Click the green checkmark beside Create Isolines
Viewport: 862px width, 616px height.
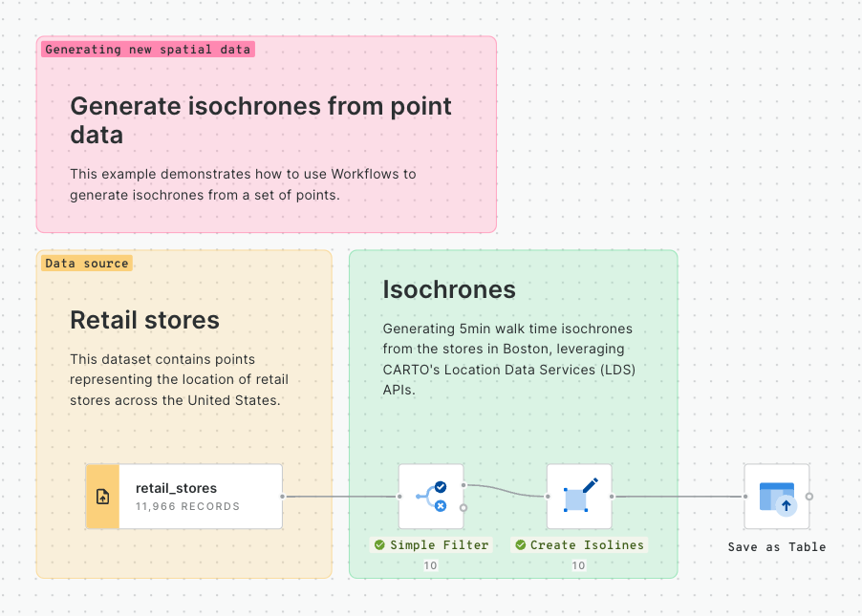pos(521,545)
